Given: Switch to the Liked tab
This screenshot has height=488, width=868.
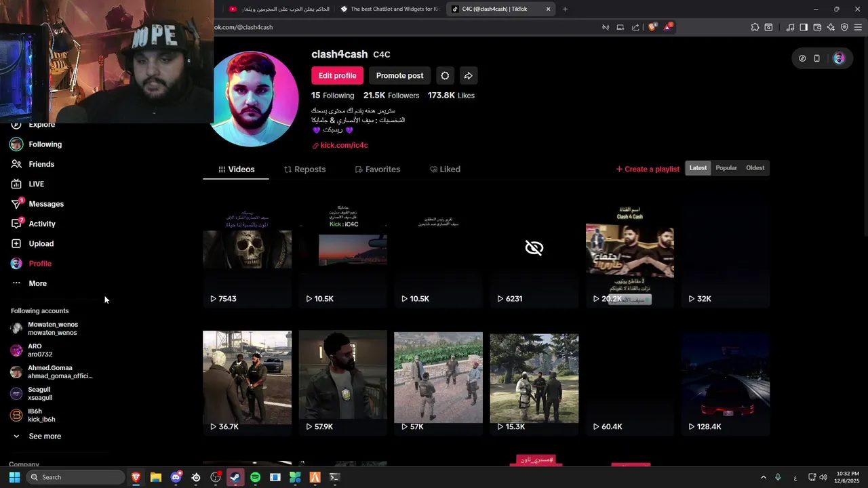Looking at the screenshot, I should pyautogui.click(x=445, y=169).
